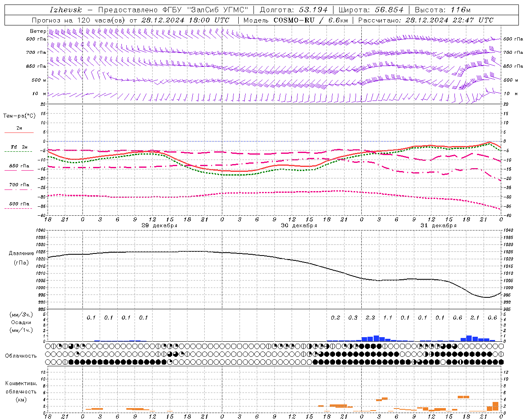
Task: Click the dotted line sample under legend "500 гПа"
Action: (x=18, y=208)
